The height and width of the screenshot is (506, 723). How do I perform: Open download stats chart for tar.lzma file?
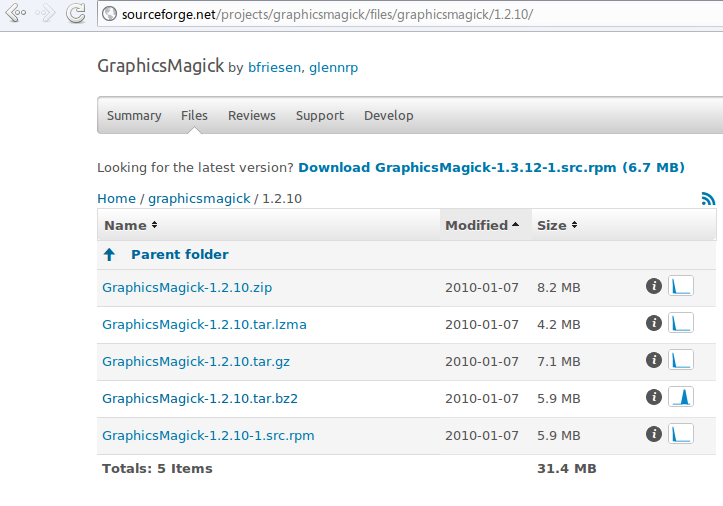coord(681,323)
